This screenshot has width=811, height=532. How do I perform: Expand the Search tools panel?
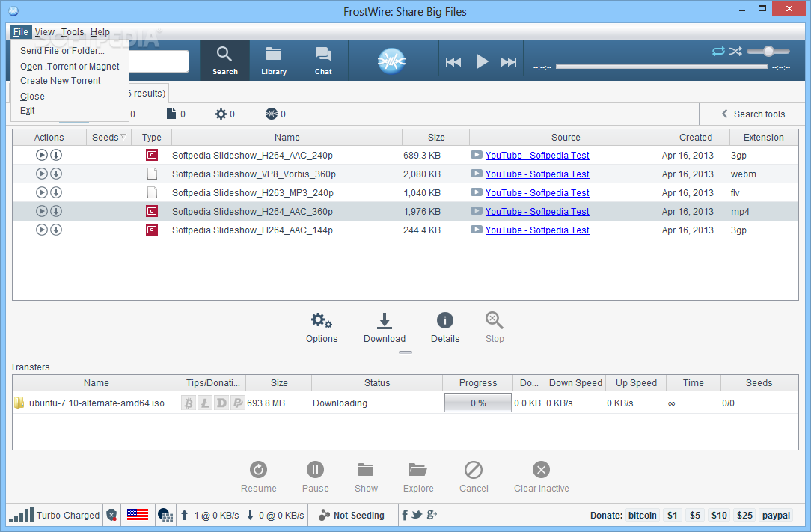point(753,114)
